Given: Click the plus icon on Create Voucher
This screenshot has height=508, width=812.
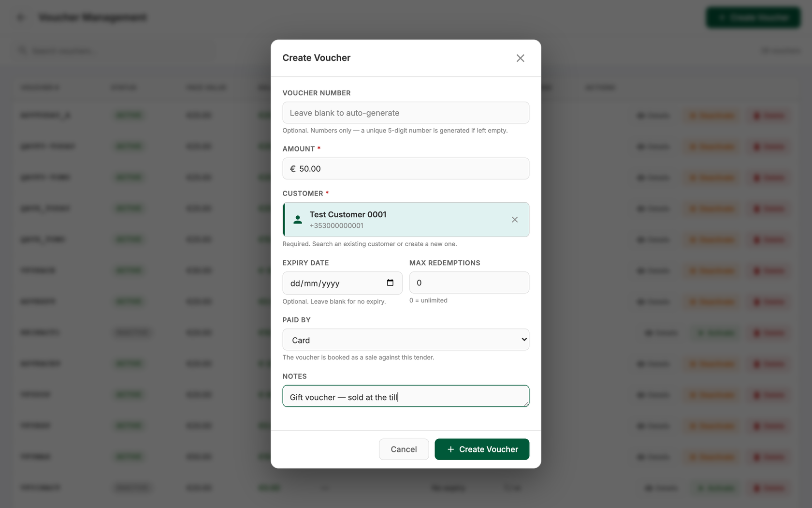Looking at the screenshot, I should point(450,449).
